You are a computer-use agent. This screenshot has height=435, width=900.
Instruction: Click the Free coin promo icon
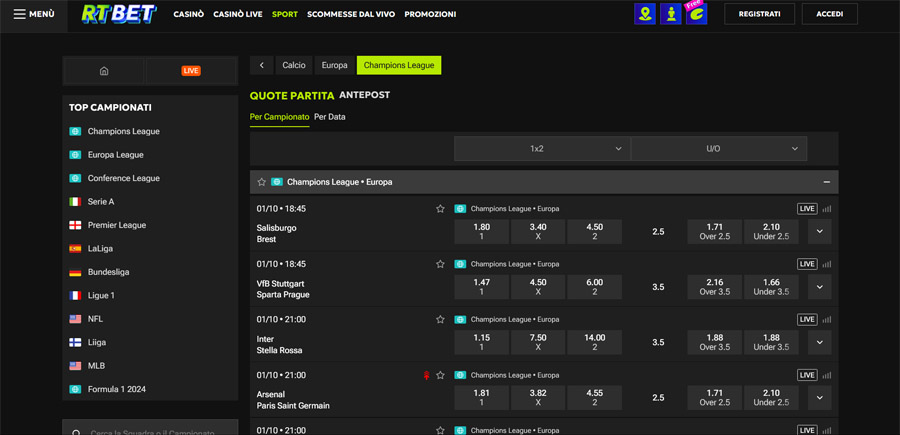pyautogui.click(x=696, y=14)
